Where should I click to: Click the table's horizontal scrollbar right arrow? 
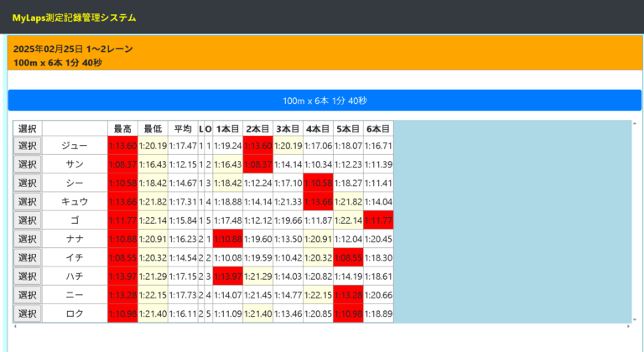click(x=628, y=325)
